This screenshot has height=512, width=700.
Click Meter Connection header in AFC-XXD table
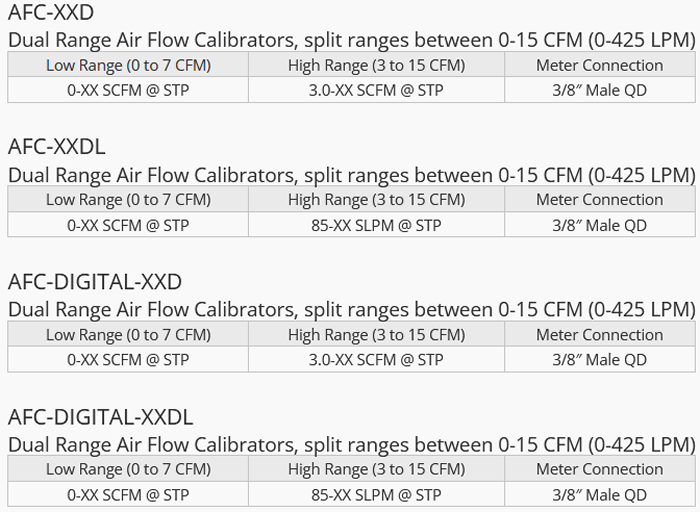click(599, 65)
